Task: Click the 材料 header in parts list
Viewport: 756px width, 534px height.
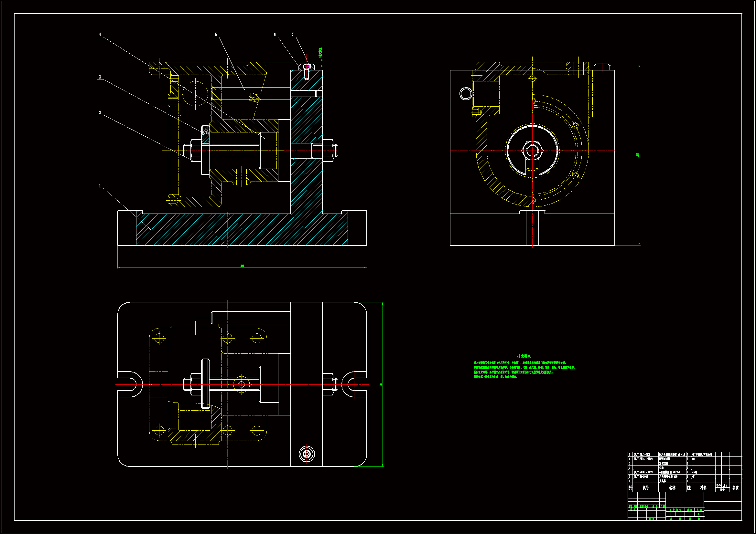Action: tap(703, 488)
